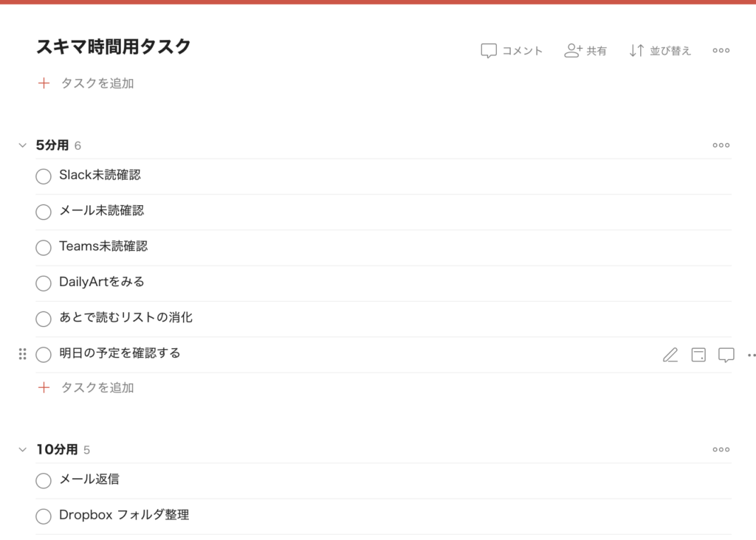Tick the Dropbox フォルダ整理 checkbox
The height and width of the screenshot is (540, 756).
point(44,516)
